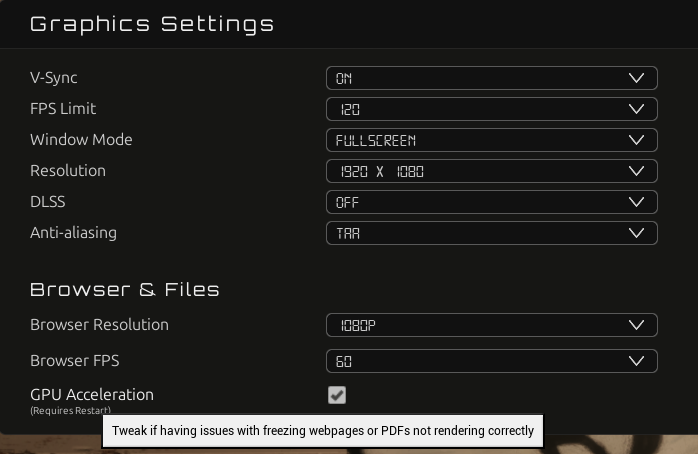Screen dimensions: 698x454
Task: Click the chevron arrow beside 1920 x 1080
Action: pyautogui.click(x=637, y=171)
